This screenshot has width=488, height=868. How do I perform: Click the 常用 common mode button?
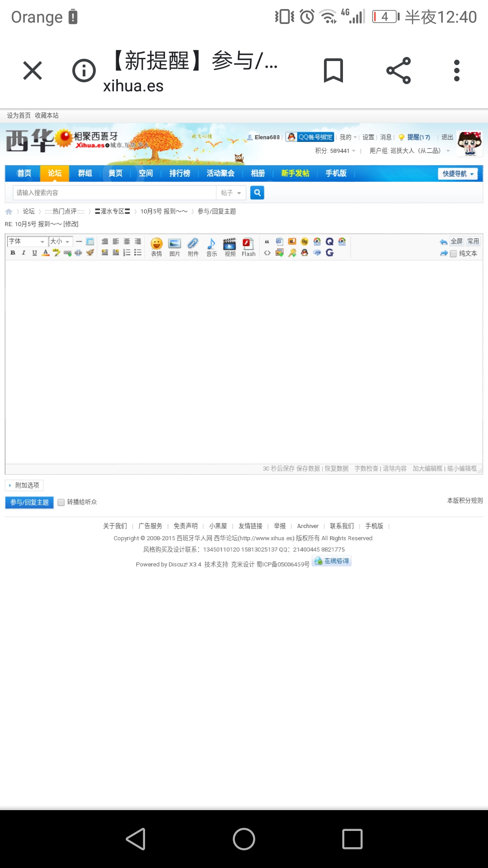point(473,241)
